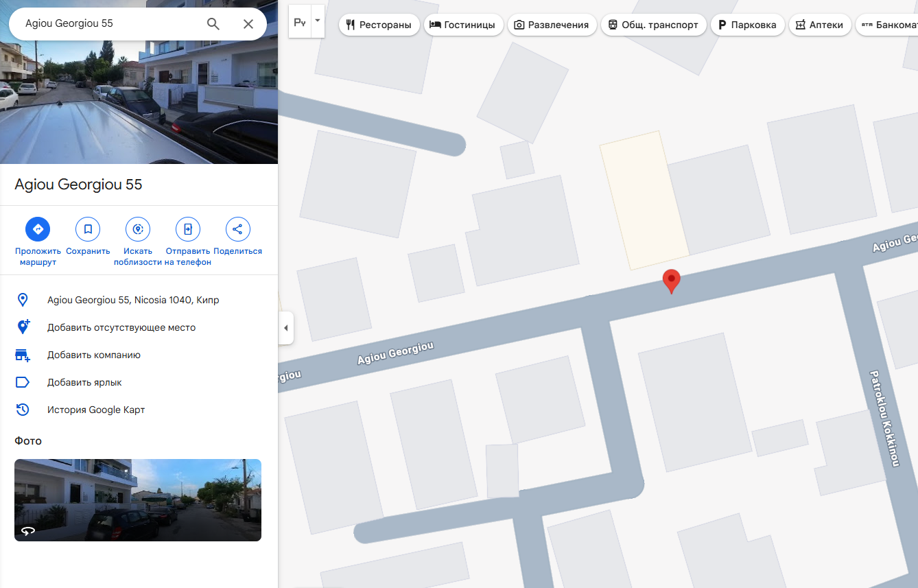918x588 pixels.
Task: Click the highlighted yellow building on the map
Action: pyautogui.click(x=644, y=200)
